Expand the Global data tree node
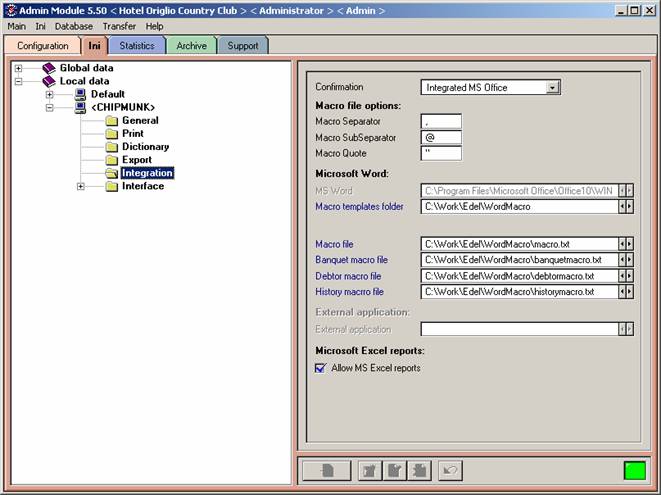The width and height of the screenshot is (661, 495). click(19, 68)
